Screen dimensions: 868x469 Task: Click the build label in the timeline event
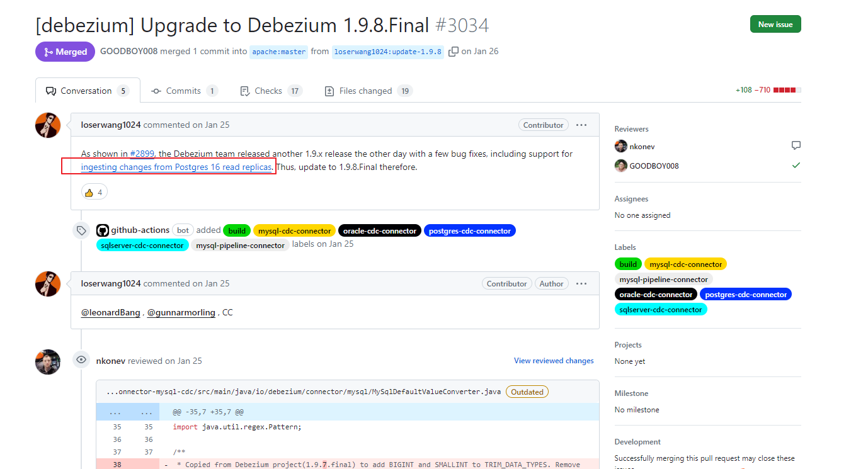237,231
